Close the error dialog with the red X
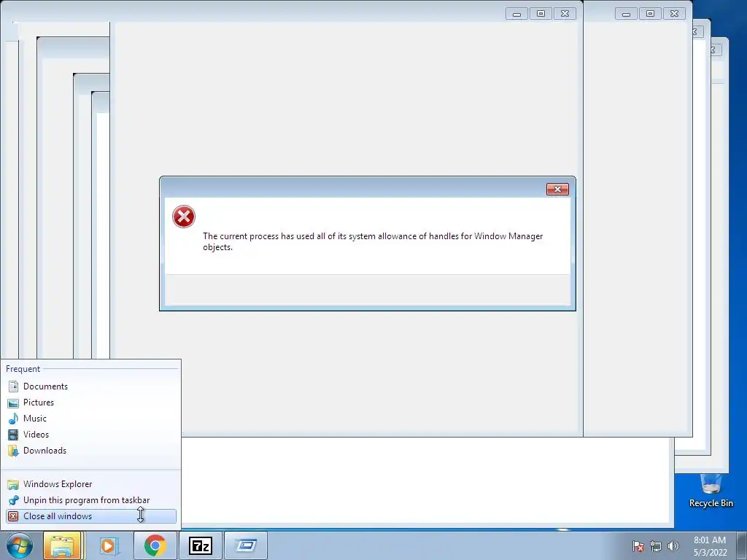 pyautogui.click(x=557, y=190)
